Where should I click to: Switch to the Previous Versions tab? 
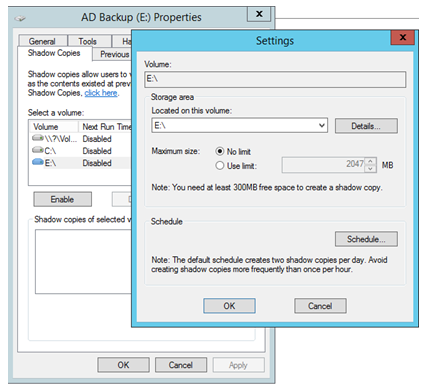click(112, 54)
